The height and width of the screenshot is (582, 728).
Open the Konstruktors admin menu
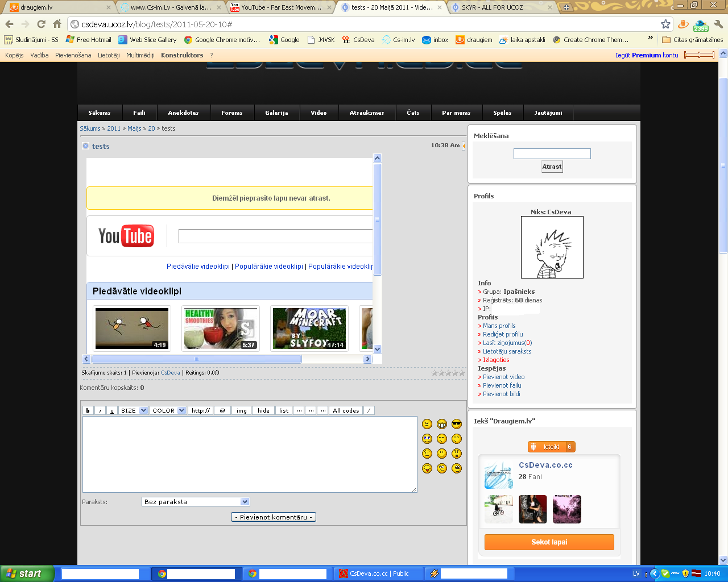pyautogui.click(x=182, y=55)
